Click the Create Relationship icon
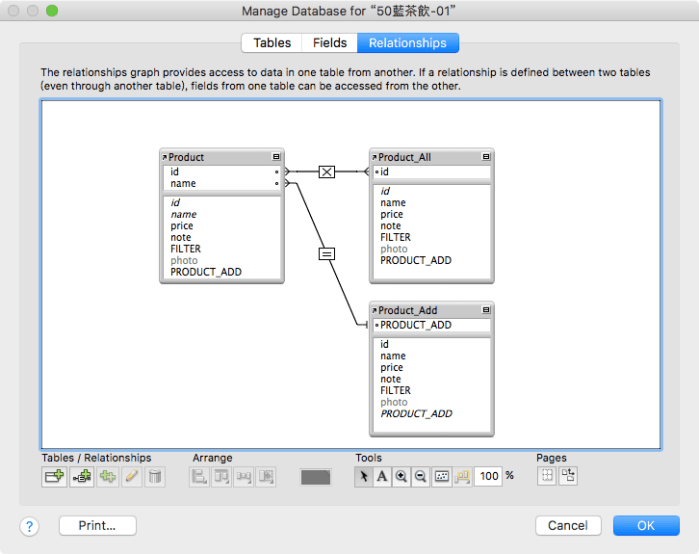The height and width of the screenshot is (554, 699). coord(81,477)
